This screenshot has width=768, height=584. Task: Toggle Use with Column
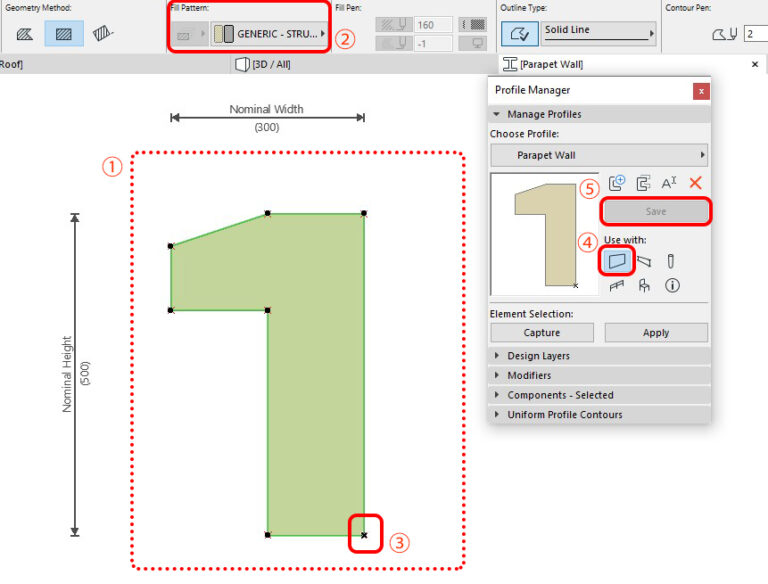671,261
